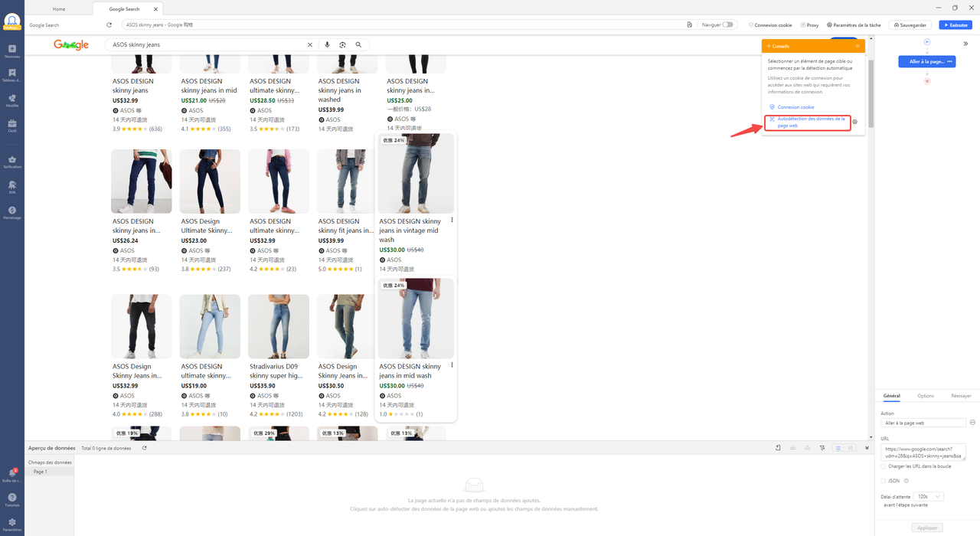Open the Paramètres gear in sidebar

coord(12,522)
